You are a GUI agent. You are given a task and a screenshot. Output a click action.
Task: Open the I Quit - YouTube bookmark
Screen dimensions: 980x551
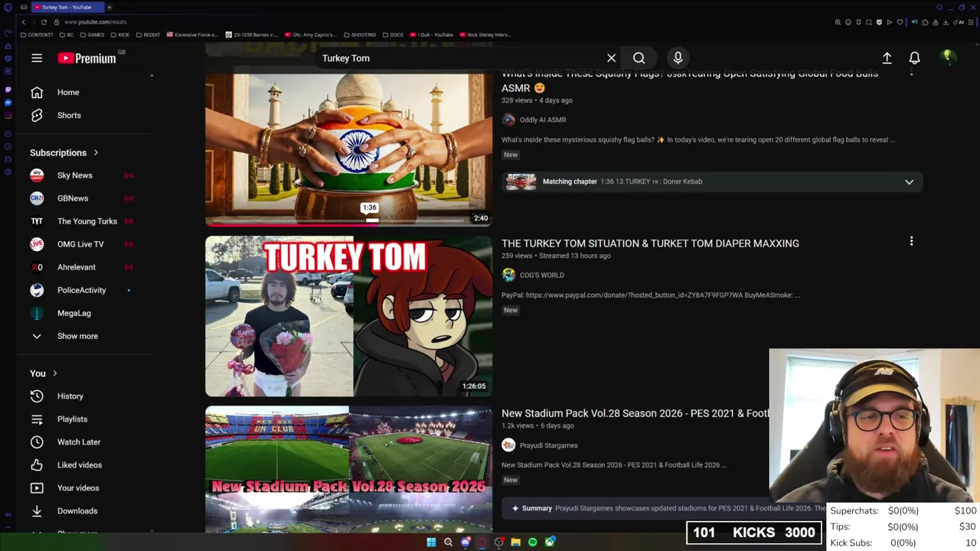(432, 34)
